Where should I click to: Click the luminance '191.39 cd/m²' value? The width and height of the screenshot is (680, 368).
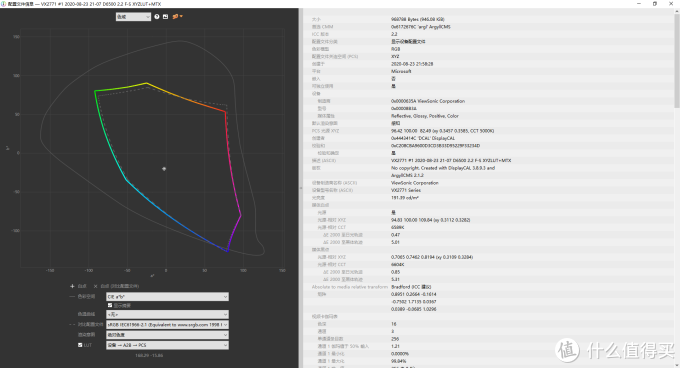(405, 198)
